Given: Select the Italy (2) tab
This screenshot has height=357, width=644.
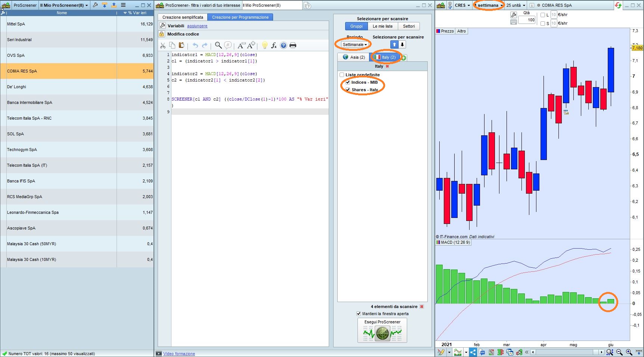Looking at the screenshot, I should [x=385, y=57].
